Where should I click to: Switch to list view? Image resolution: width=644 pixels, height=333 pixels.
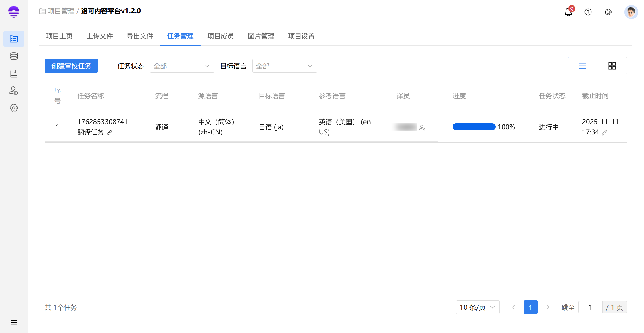(x=582, y=66)
